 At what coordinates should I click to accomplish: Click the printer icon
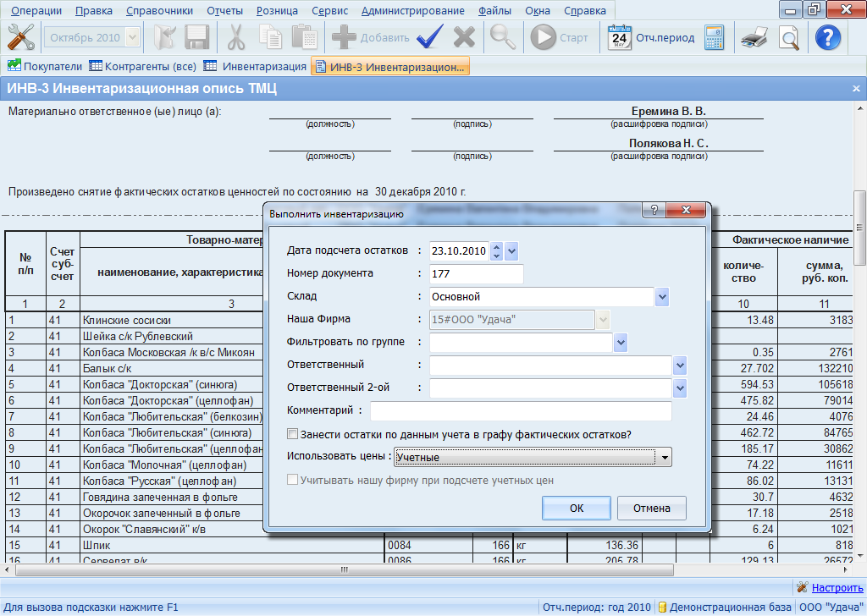[754, 37]
